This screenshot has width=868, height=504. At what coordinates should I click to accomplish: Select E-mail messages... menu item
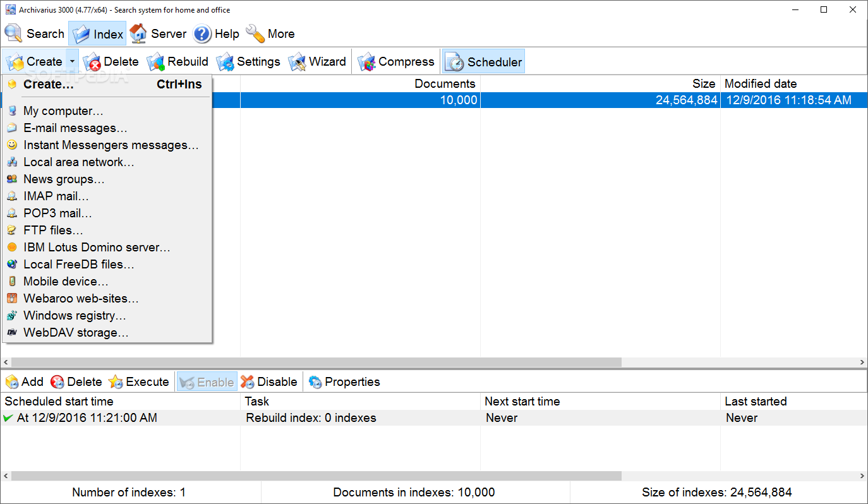click(x=107, y=128)
